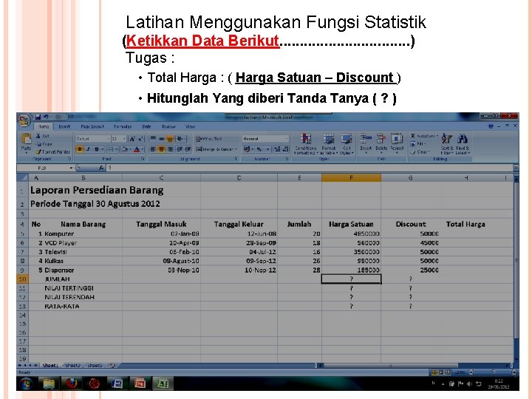532x399 pixels.
Task: Click the Cut scissors command
Action: (x=42, y=136)
